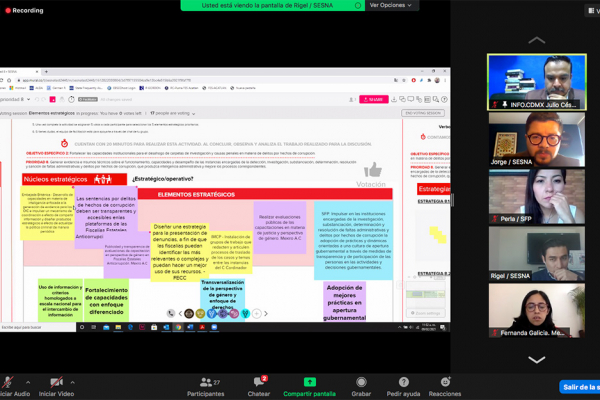Viewport: 600px width, 400px height.
Task: Select Jorge / SESNA video tile
Action: pos(536,139)
